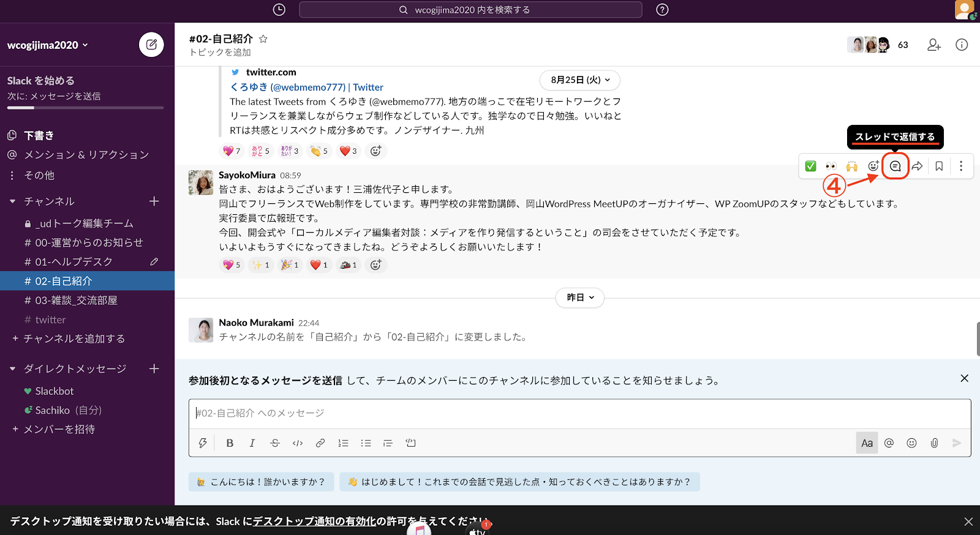Start new direct message with plus icon
This screenshot has height=535, width=980.
coord(154,369)
